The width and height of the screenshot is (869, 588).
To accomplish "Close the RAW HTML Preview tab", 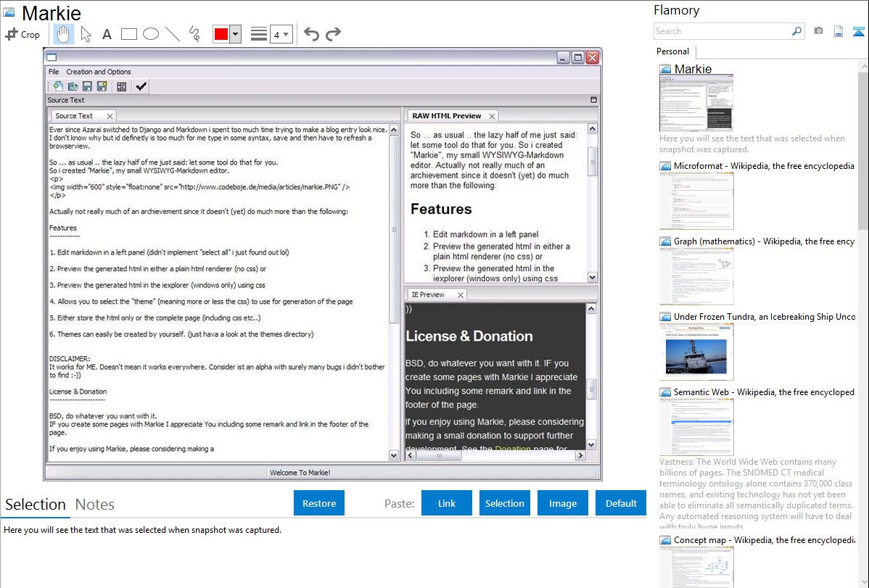I will click(x=492, y=117).
